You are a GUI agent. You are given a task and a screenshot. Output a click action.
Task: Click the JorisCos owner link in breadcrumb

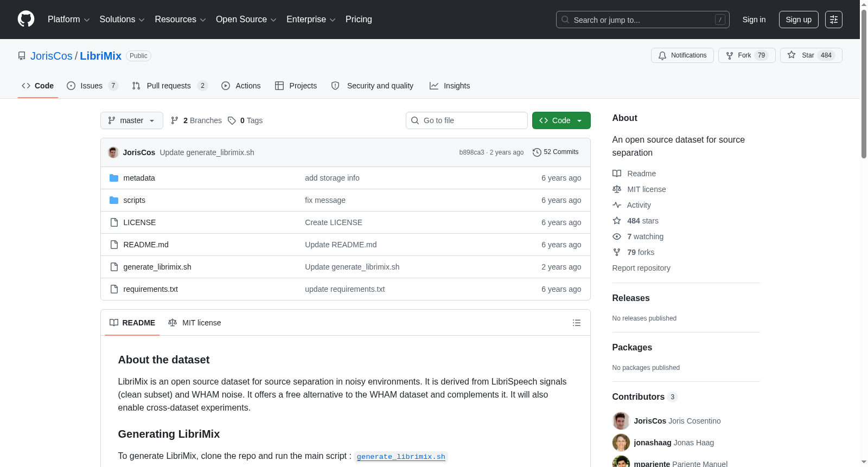click(x=52, y=56)
